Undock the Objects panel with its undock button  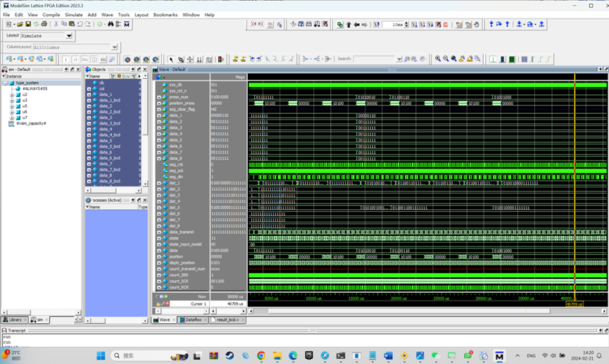point(139,69)
